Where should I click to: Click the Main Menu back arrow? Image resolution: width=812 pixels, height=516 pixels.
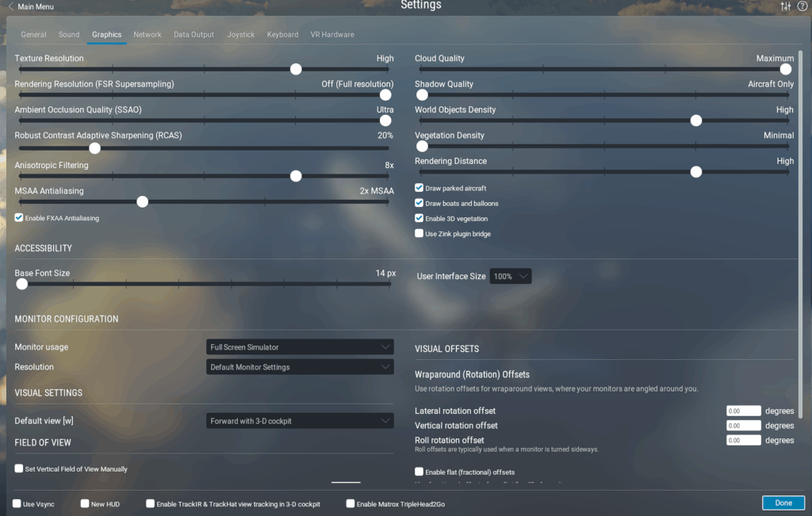tap(10, 6)
